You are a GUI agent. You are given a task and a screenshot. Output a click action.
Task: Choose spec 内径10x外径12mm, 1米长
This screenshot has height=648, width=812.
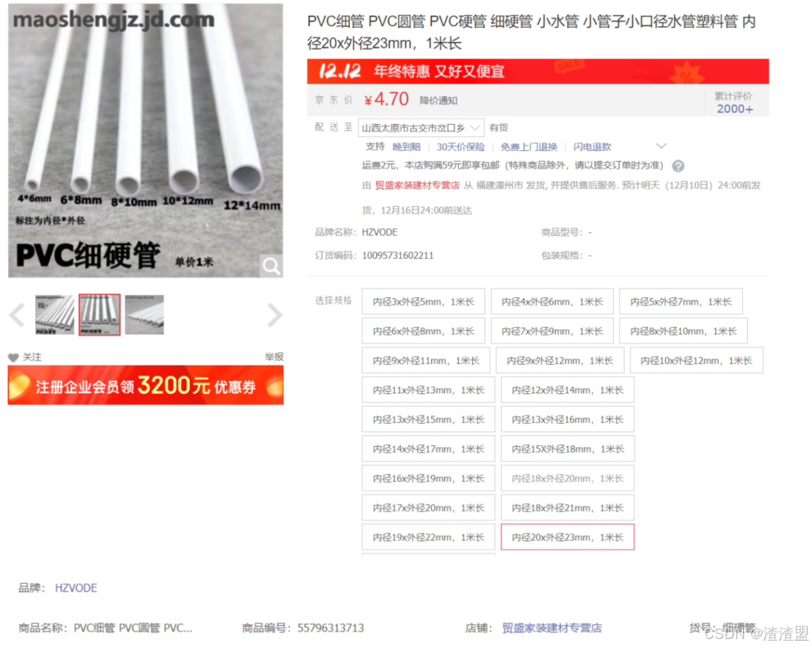click(696, 361)
